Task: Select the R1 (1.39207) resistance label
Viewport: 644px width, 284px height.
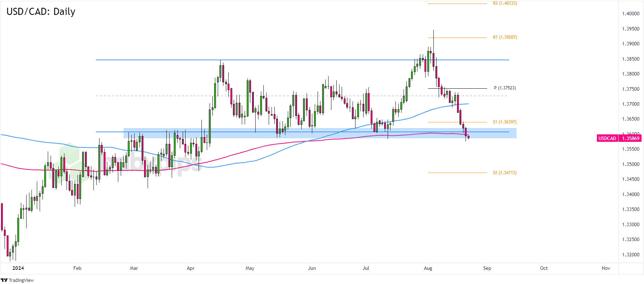Action: [505, 37]
